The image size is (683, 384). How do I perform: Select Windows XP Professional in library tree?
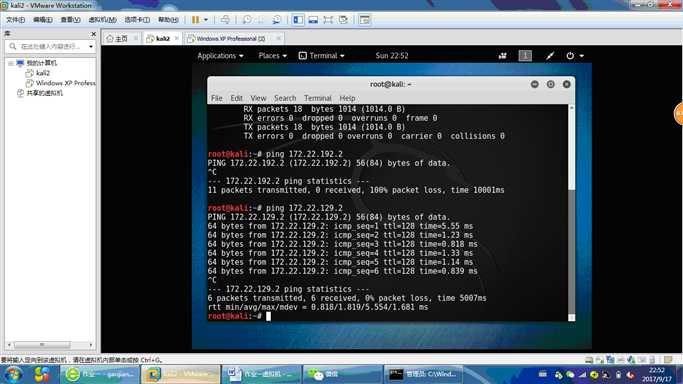pos(65,83)
